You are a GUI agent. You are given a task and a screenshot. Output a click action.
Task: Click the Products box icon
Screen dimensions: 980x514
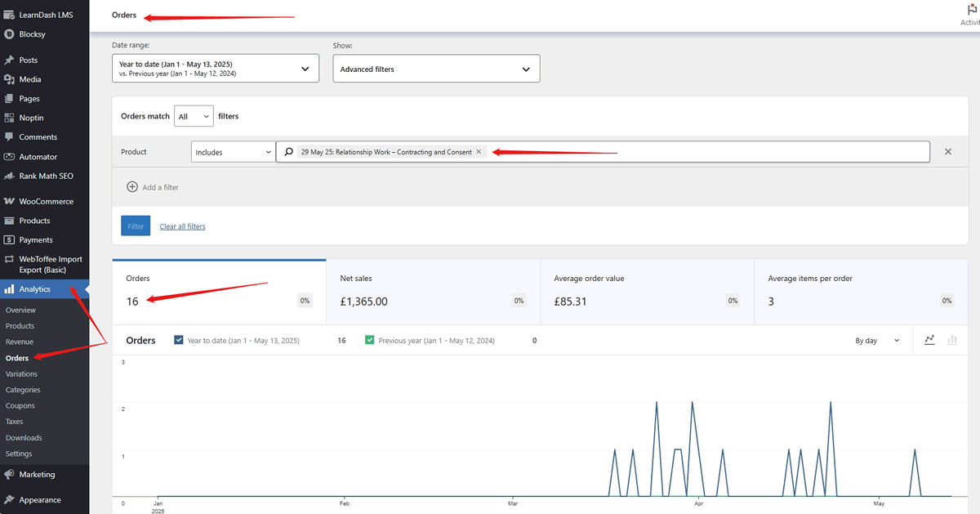point(9,221)
